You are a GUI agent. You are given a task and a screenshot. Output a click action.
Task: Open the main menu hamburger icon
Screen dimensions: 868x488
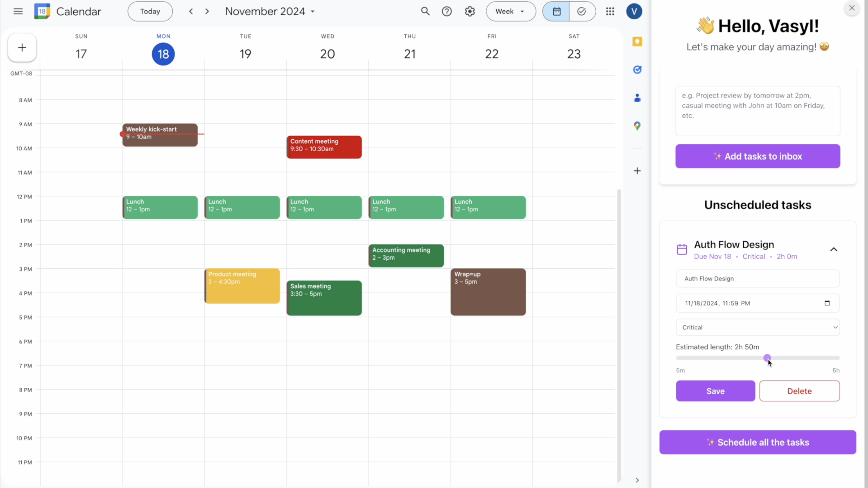18,12
